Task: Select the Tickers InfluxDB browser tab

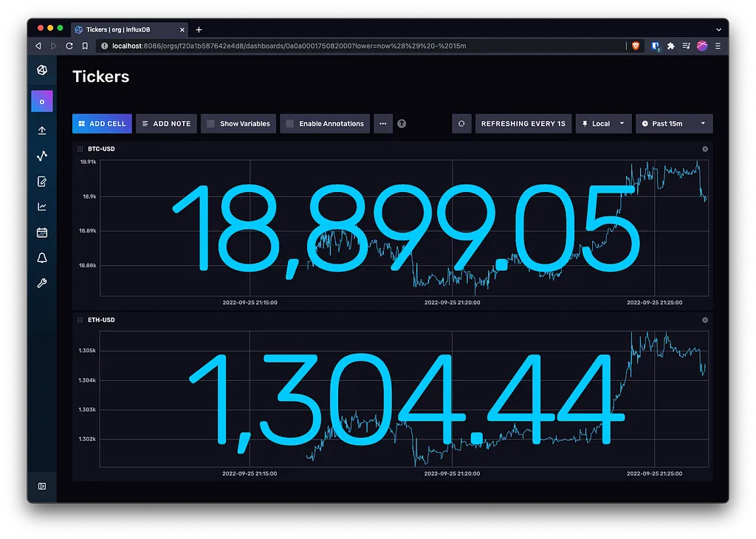Action: point(129,30)
